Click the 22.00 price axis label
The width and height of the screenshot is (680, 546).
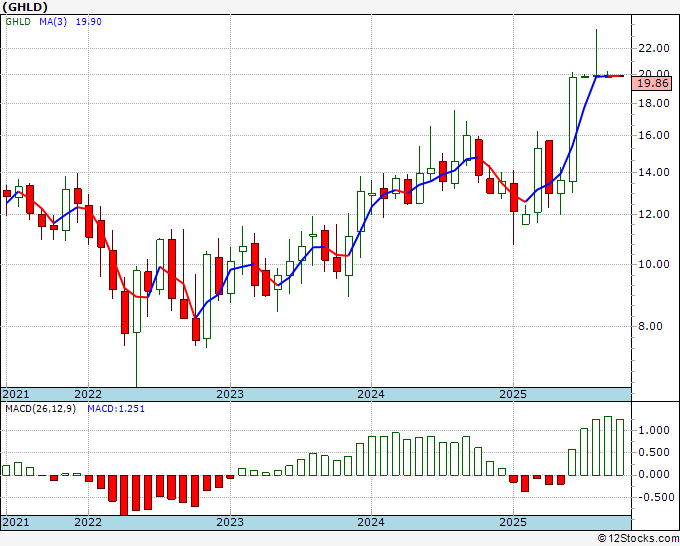pyautogui.click(x=653, y=48)
